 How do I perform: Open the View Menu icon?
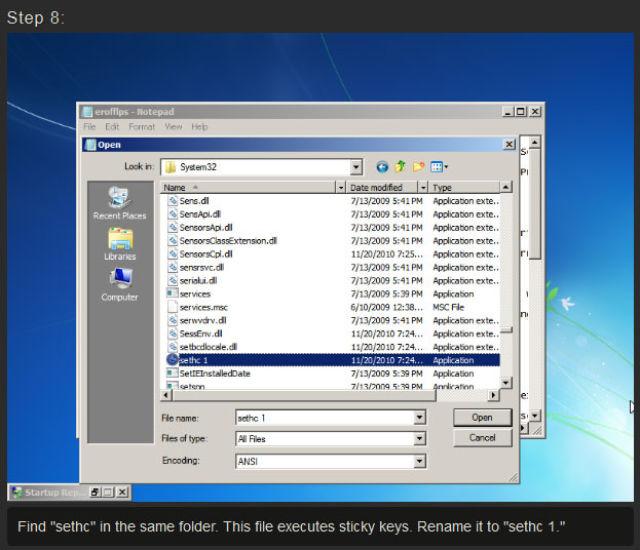(438, 167)
